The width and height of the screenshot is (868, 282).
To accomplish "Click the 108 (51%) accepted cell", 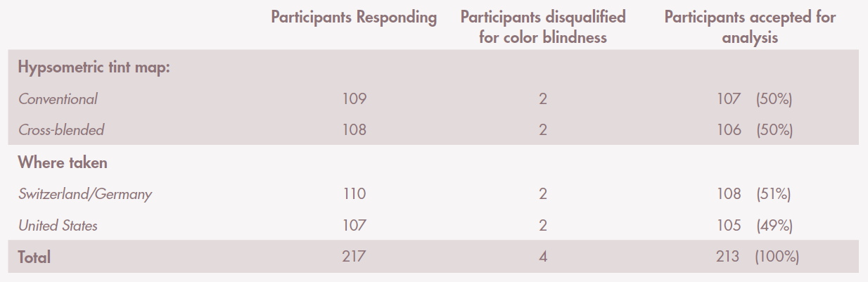I will (754, 194).
